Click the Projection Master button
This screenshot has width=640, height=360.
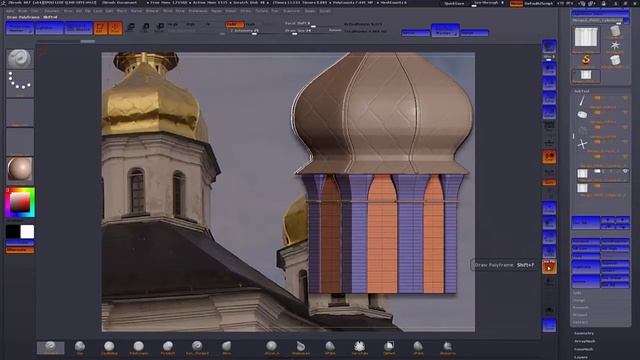tap(20, 28)
